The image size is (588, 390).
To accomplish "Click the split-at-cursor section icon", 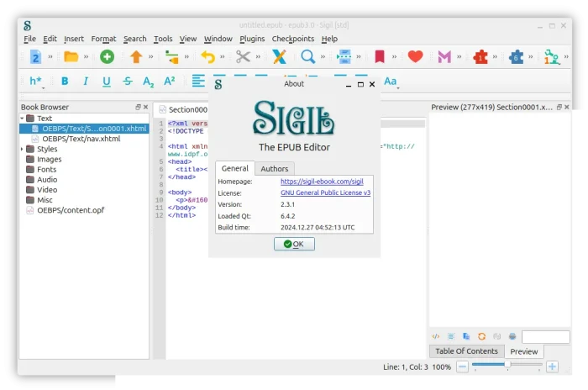I will [344, 57].
